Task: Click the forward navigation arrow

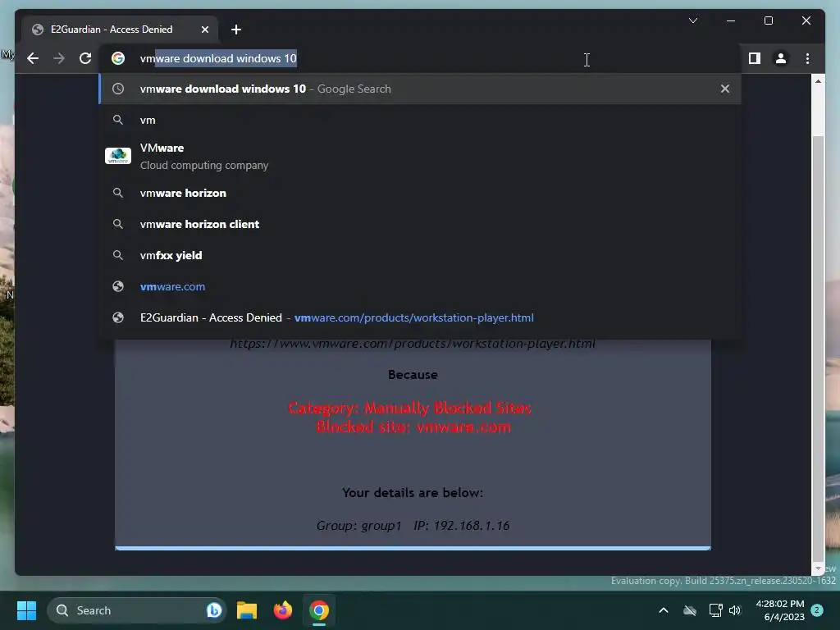Action: (x=59, y=58)
